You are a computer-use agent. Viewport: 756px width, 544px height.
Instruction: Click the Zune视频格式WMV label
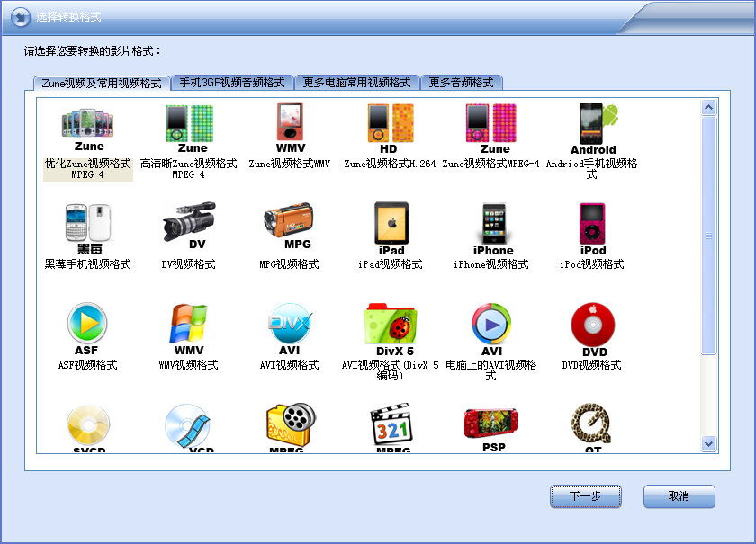[x=289, y=164]
